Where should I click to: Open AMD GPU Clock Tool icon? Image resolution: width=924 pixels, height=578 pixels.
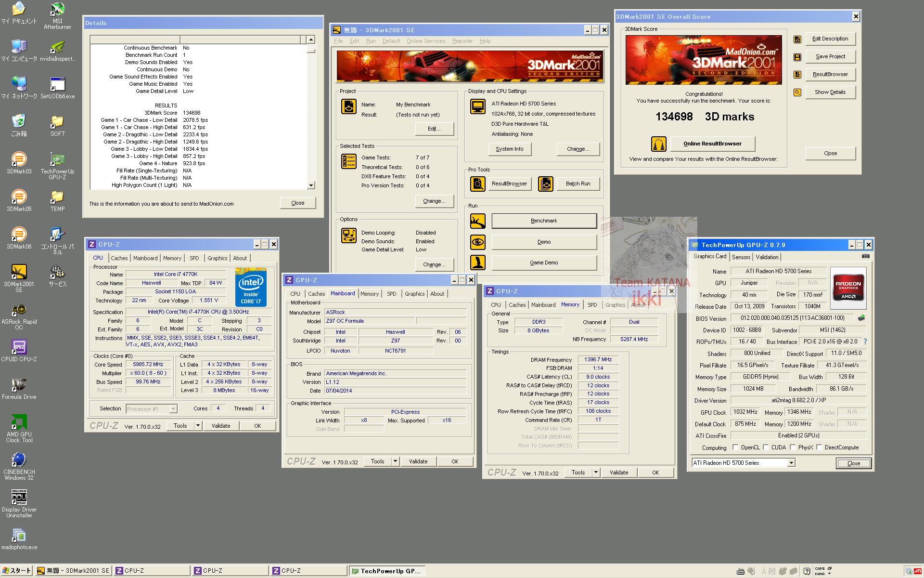point(19,429)
